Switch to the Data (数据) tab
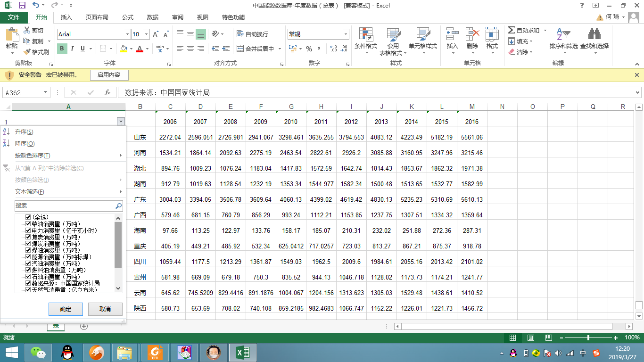 (153, 17)
